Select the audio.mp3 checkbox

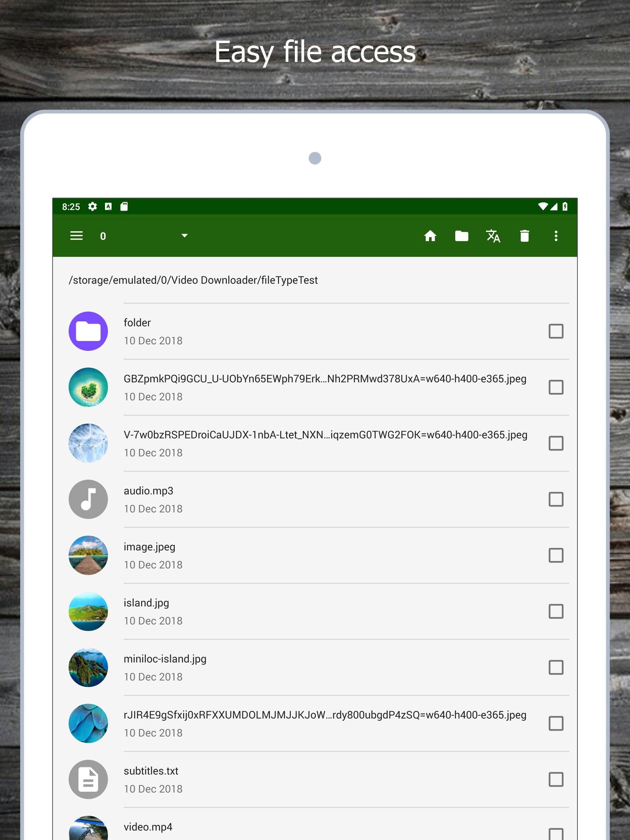click(556, 499)
